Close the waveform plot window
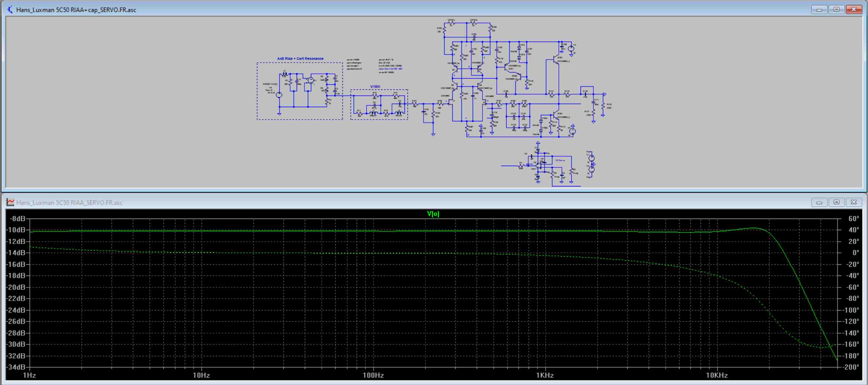This screenshot has width=868, height=385. click(x=854, y=202)
